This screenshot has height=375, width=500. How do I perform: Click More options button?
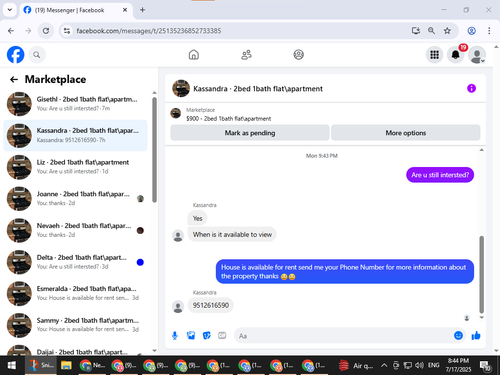click(406, 133)
